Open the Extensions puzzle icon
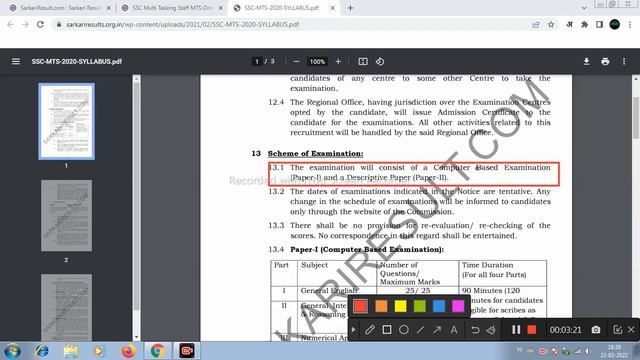This screenshot has height=360, width=640. [584, 24]
